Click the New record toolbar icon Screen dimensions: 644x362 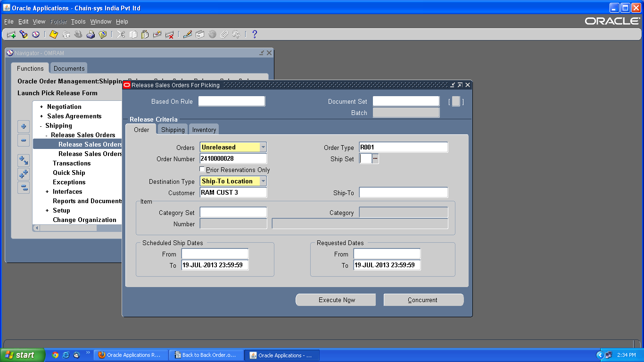click(x=11, y=34)
